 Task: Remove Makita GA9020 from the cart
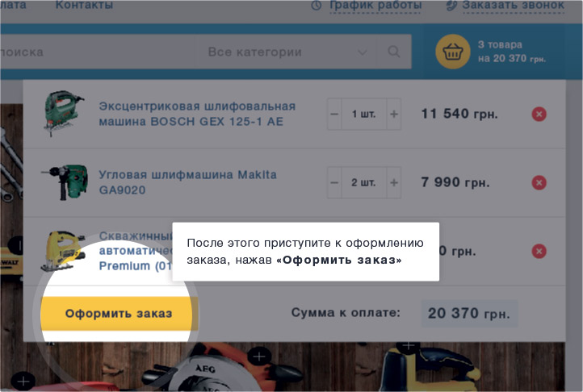click(539, 182)
